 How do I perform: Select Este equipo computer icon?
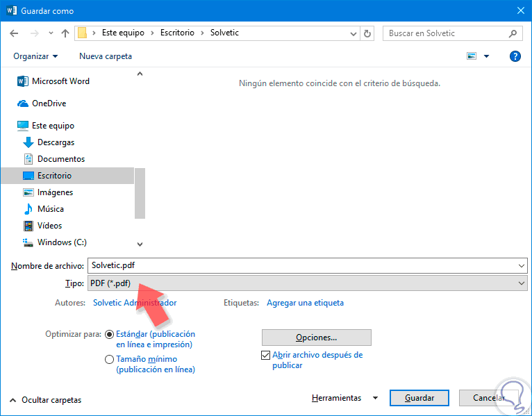pyautogui.click(x=23, y=126)
